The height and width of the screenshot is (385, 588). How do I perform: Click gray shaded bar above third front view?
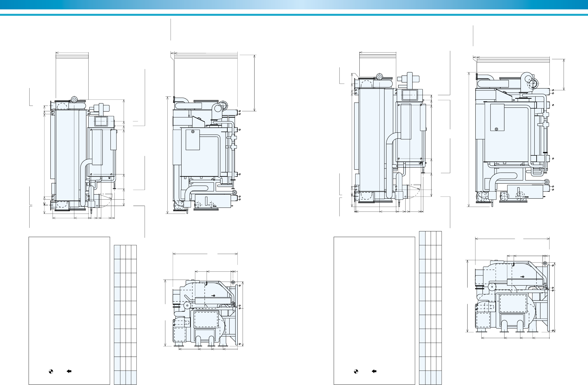(x=377, y=57)
